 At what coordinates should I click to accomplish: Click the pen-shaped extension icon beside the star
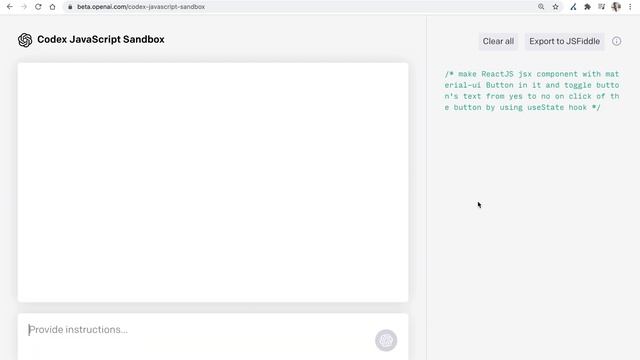click(x=573, y=7)
